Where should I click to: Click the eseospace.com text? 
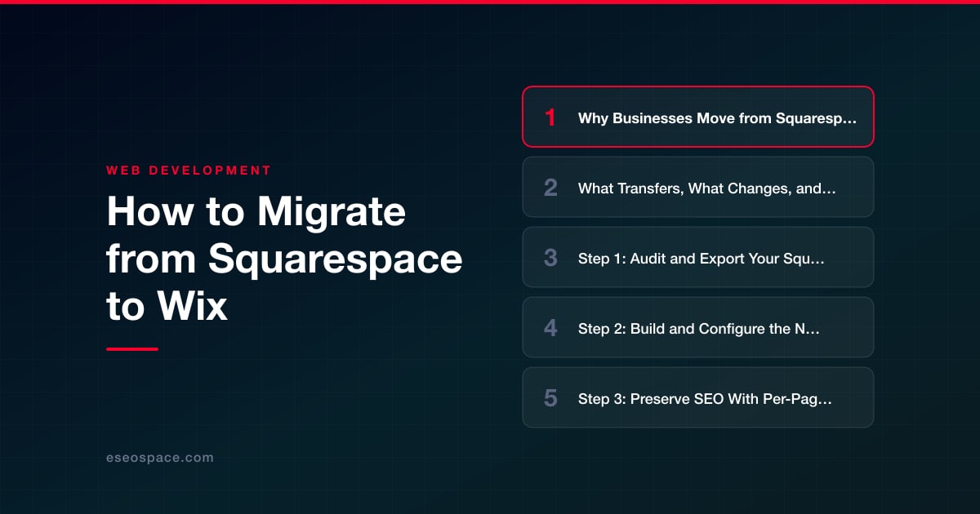coord(160,458)
